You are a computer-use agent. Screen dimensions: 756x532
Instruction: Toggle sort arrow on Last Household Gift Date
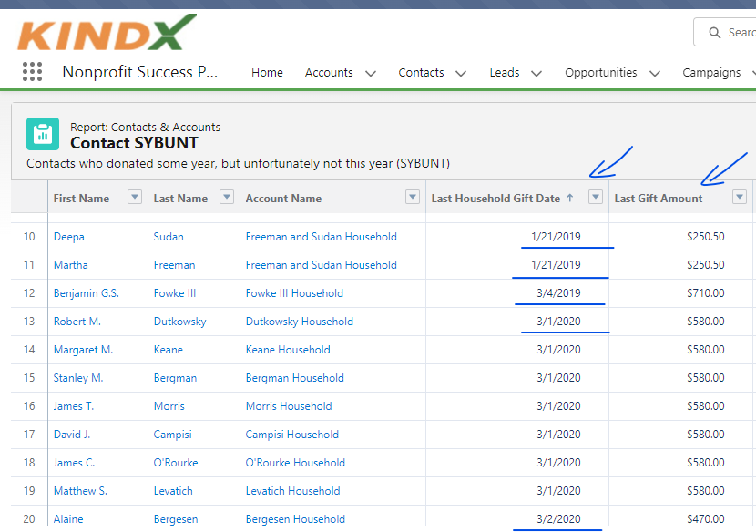tap(570, 198)
